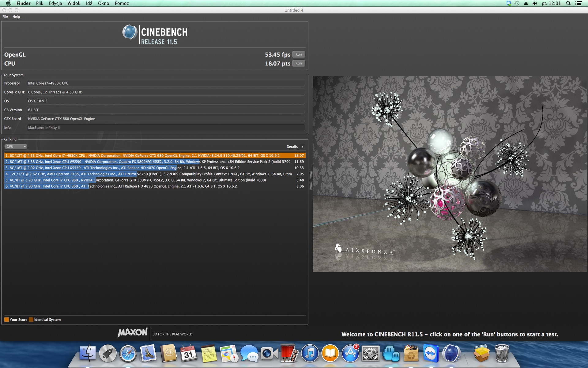Run the OpenGL benchmark test

pos(299,55)
